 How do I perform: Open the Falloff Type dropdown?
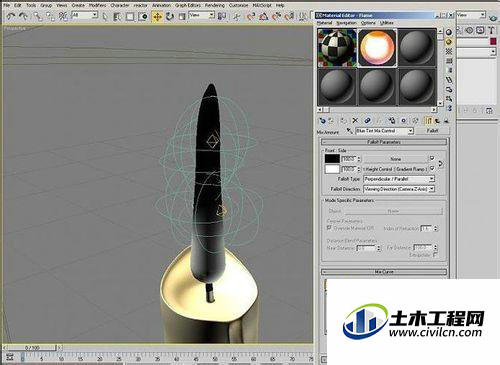pos(432,179)
